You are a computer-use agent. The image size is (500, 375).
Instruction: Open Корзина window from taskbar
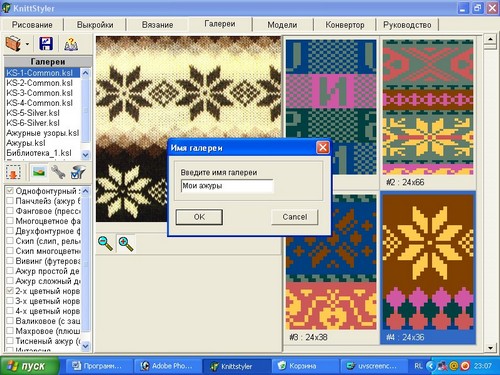click(x=305, y=366)
